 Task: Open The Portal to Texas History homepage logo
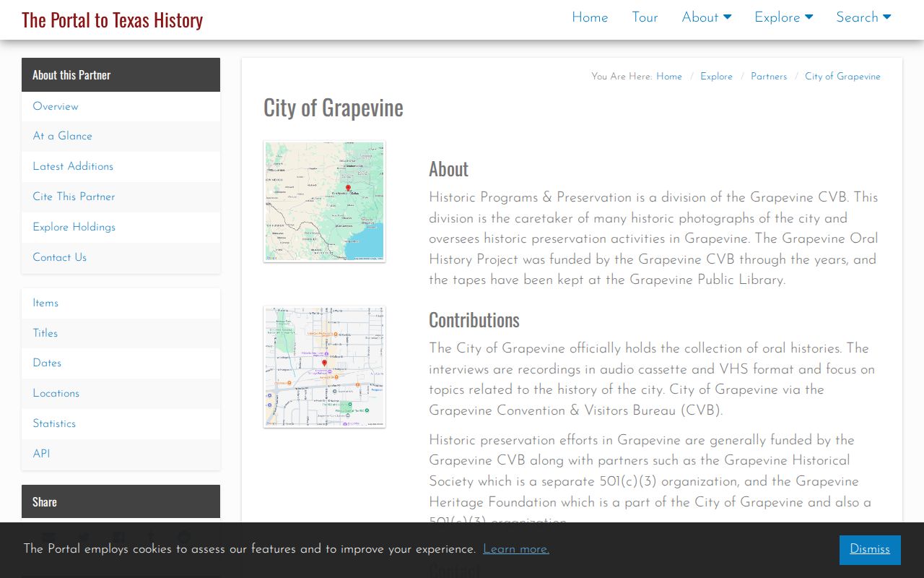112,20
